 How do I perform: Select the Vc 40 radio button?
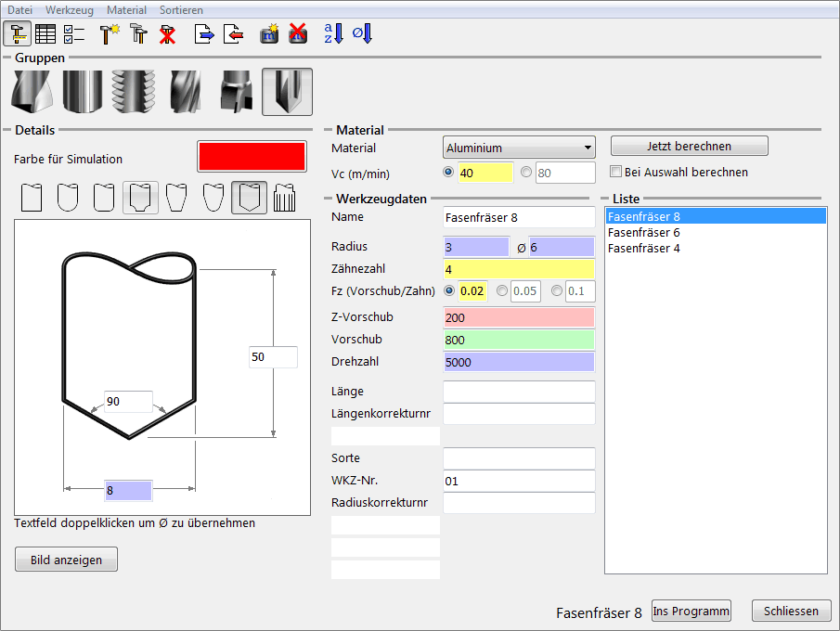[x=448, y=172]
